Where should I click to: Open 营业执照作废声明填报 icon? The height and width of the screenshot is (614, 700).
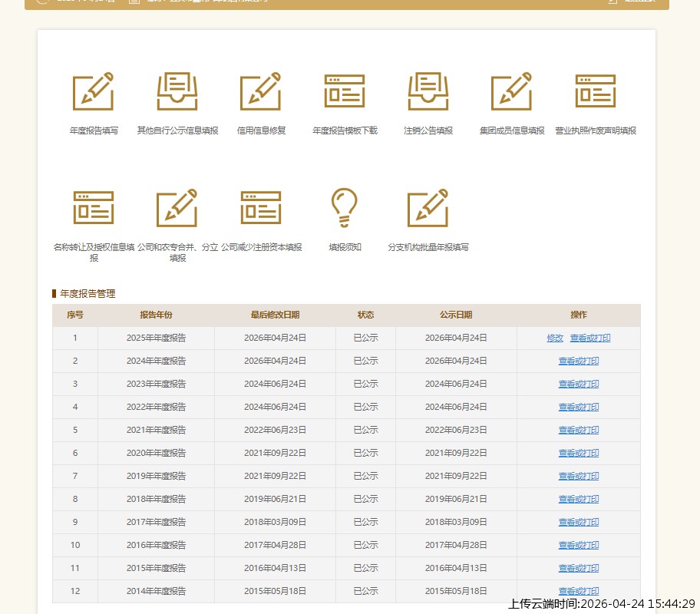(x=596, y=91)
